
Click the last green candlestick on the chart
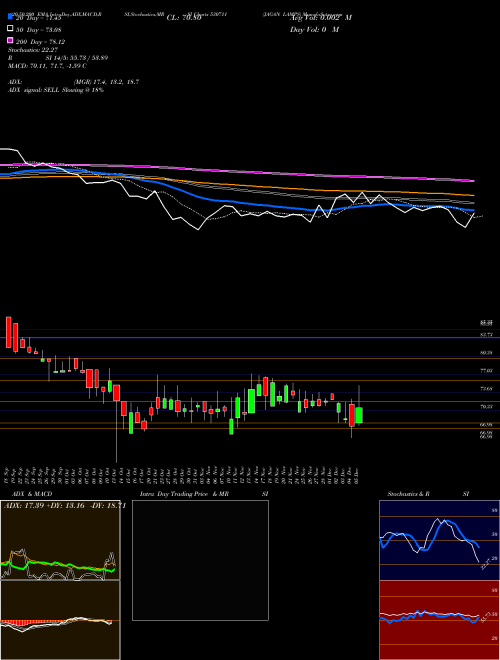(x=359, y=415)
